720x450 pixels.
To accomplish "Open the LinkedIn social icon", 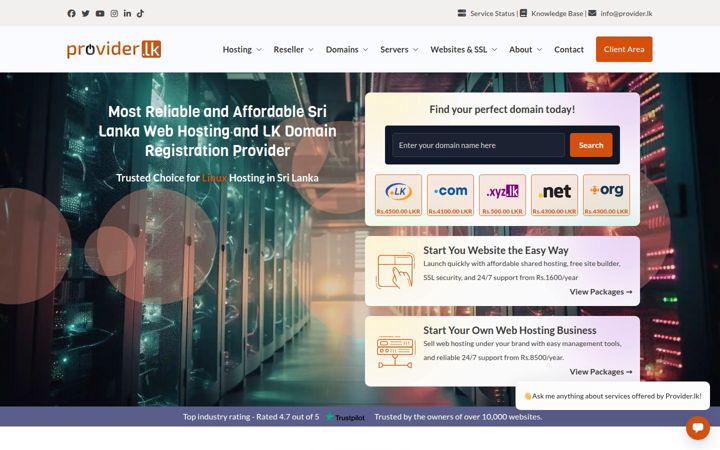I will coord(127,13).
